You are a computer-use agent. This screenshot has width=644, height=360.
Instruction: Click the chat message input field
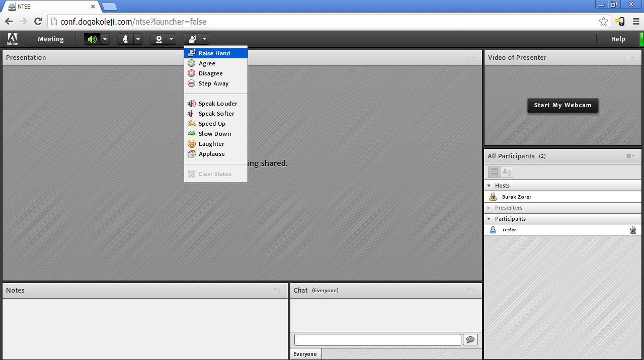click(x=377, y=340)
